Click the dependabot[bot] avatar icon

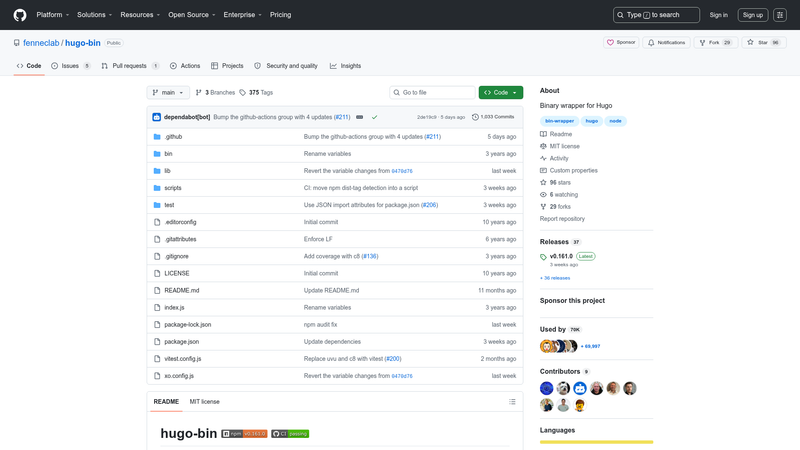tap(157, 117)
